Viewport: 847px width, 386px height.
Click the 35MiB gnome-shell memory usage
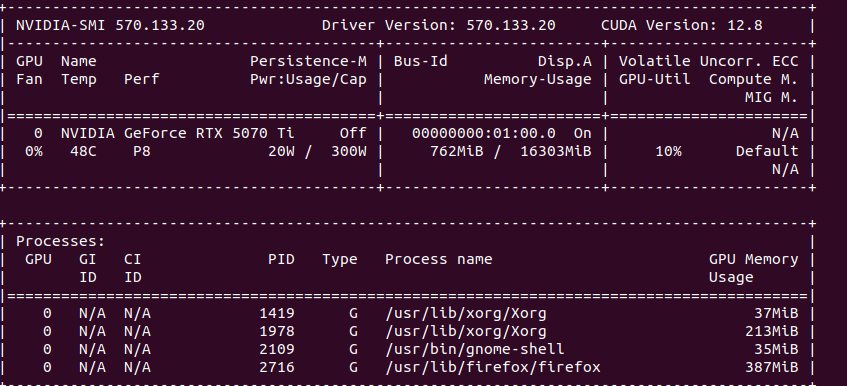(x=776, y=350)
